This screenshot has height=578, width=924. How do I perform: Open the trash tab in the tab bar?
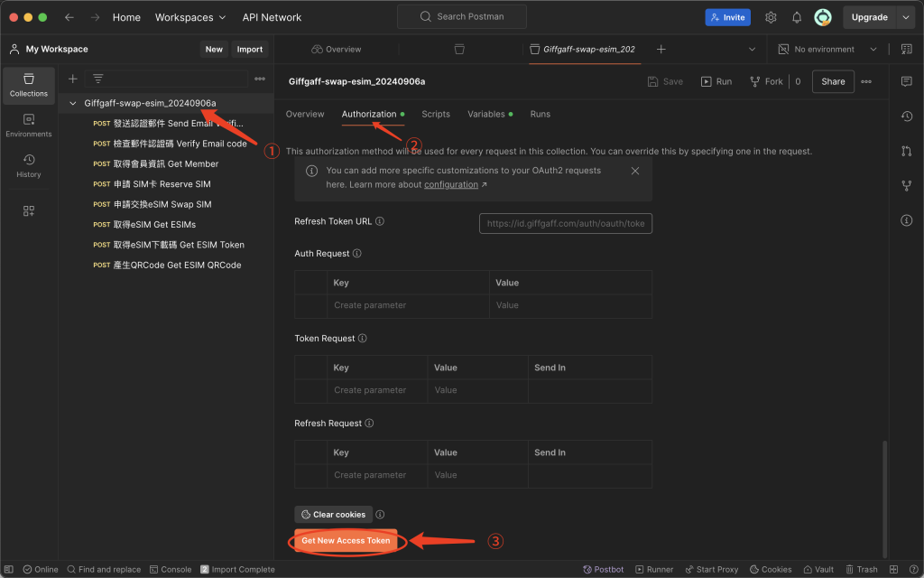point(459,50)
